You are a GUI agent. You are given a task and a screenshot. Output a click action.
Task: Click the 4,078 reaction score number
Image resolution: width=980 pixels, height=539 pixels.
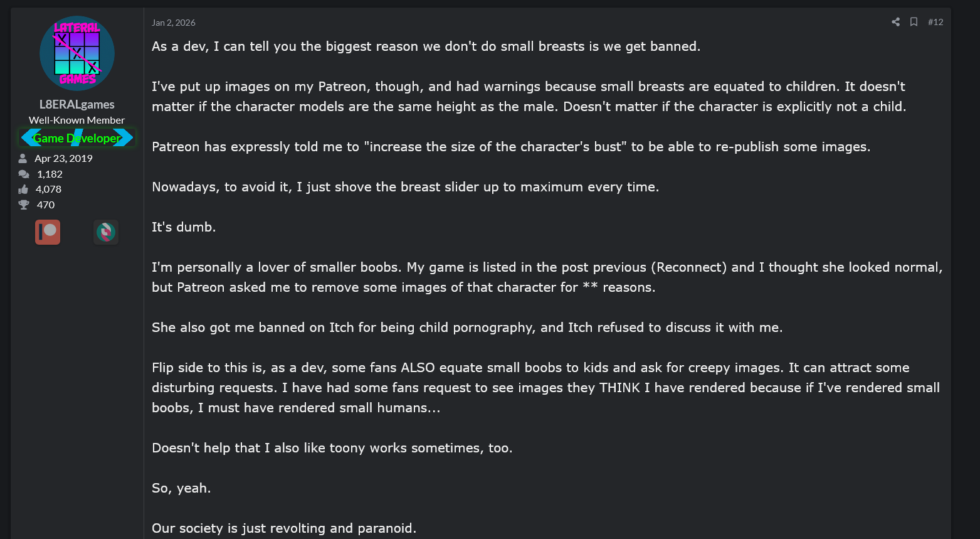coord(48,189)
